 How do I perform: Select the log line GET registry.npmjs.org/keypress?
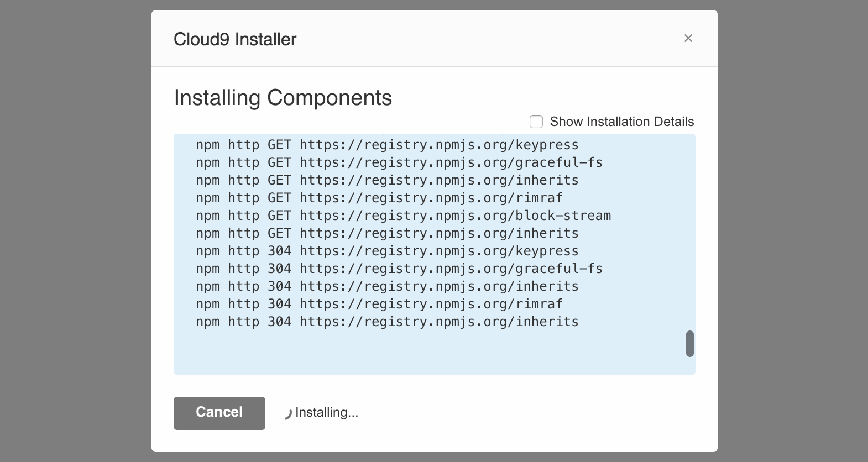387,145
